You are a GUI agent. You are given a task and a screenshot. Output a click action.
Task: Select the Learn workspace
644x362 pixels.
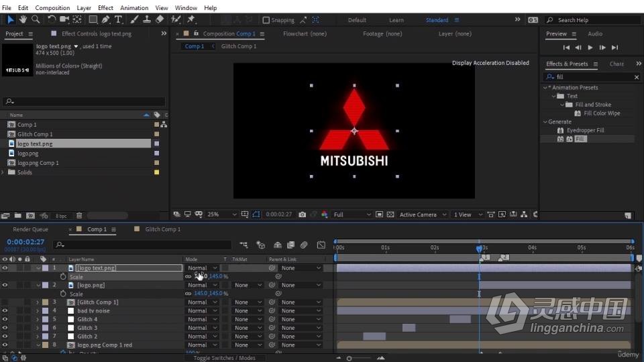click(396, 20)
